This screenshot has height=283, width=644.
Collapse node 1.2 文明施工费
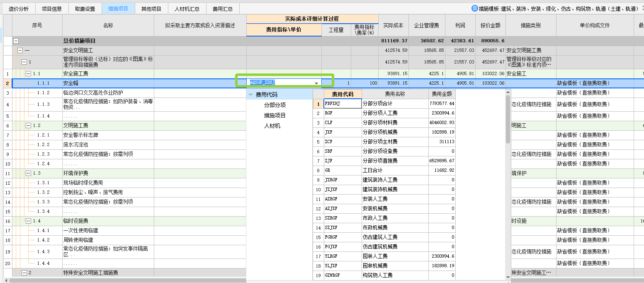28,125
